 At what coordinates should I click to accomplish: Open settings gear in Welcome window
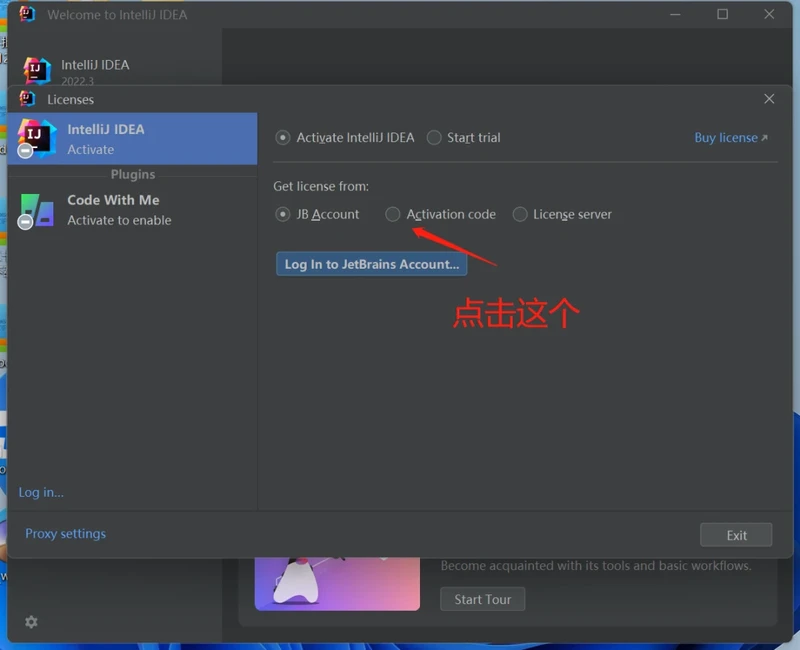click(x=31, y=622)
